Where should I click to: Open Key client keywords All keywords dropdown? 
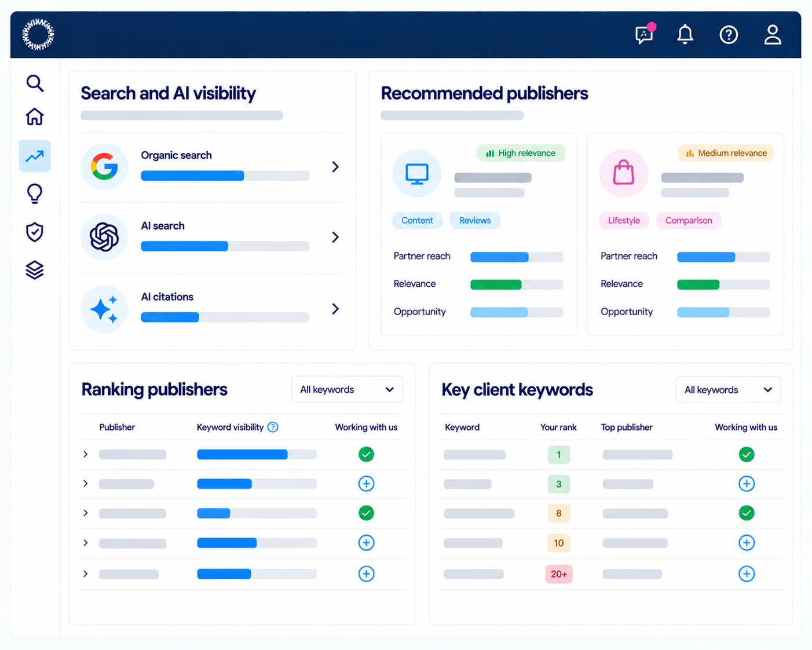728,389
